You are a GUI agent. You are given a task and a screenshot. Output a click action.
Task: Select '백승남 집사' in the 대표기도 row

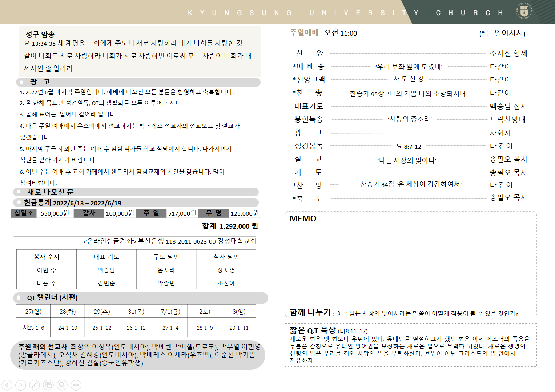508,106
